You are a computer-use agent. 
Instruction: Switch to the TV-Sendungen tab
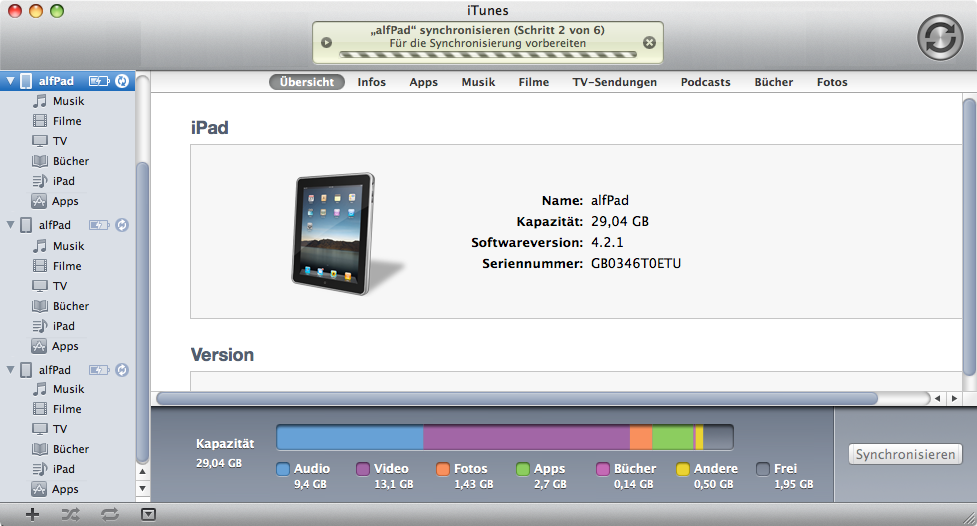[614, 82]
